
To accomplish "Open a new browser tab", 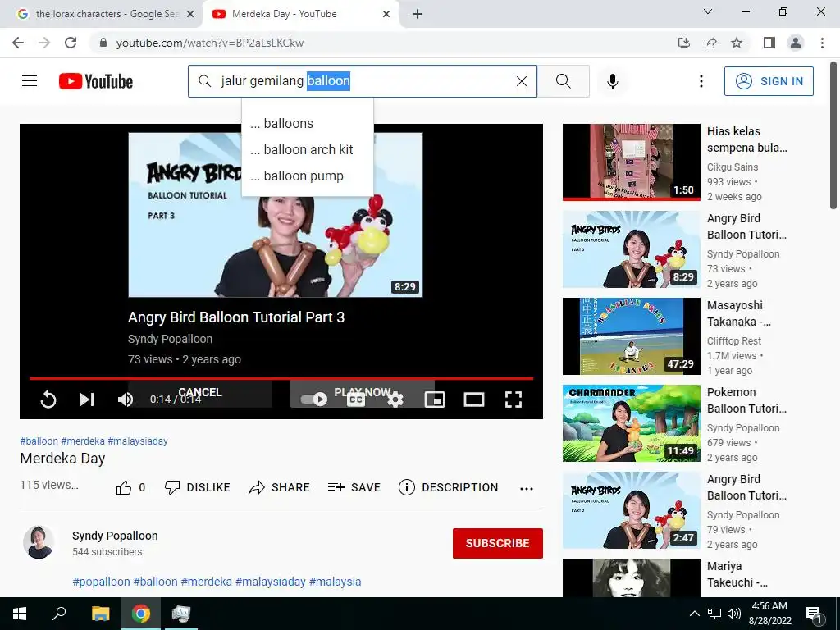I will [418, 15].
